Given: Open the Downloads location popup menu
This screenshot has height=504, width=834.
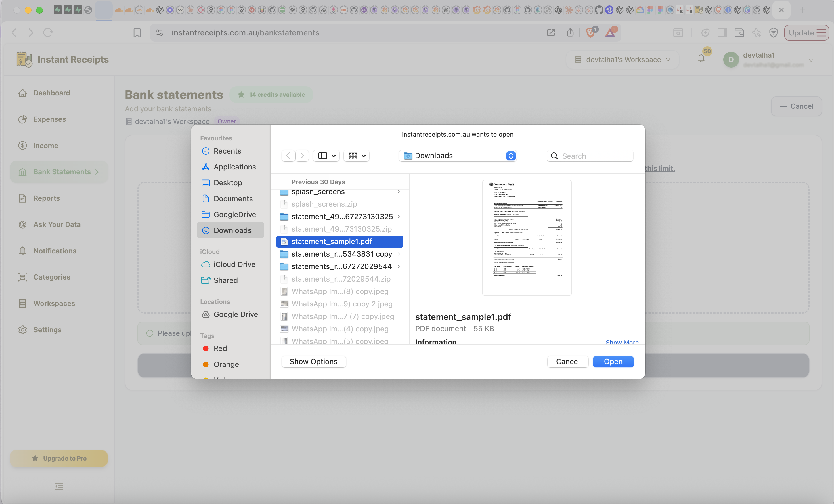Looking at the screenshot, I should pyautogui.click(x=458, y=156).
